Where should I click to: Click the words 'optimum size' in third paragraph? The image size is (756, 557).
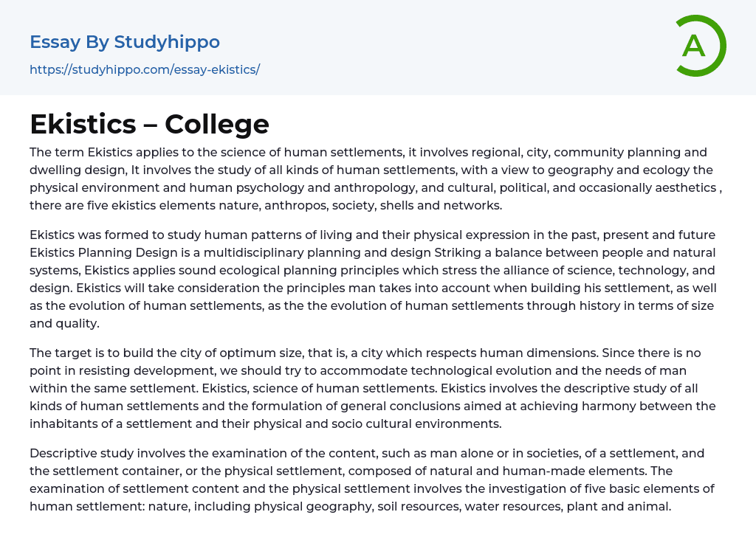pyautogui.click(x=278, y=353)
